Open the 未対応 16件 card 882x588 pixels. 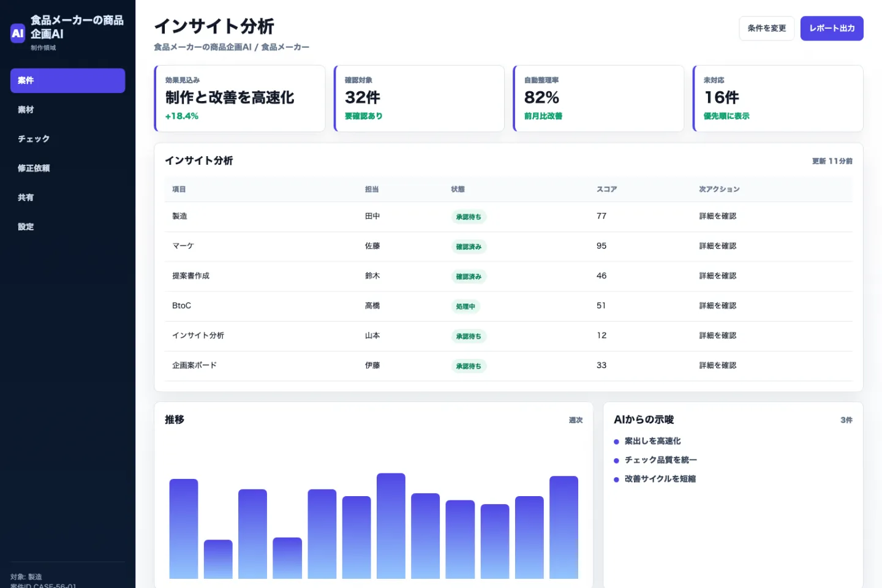click(x=778, y=99)
